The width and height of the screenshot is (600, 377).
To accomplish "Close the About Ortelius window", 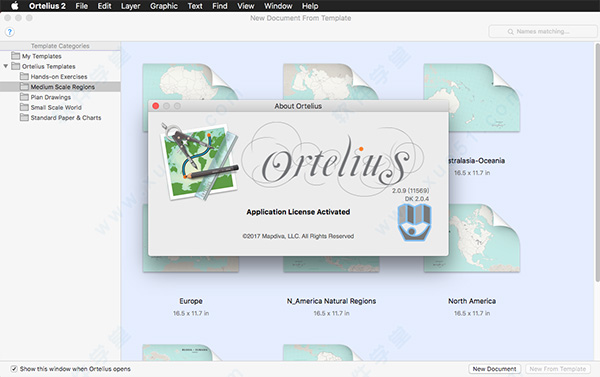I will [156, 106].
